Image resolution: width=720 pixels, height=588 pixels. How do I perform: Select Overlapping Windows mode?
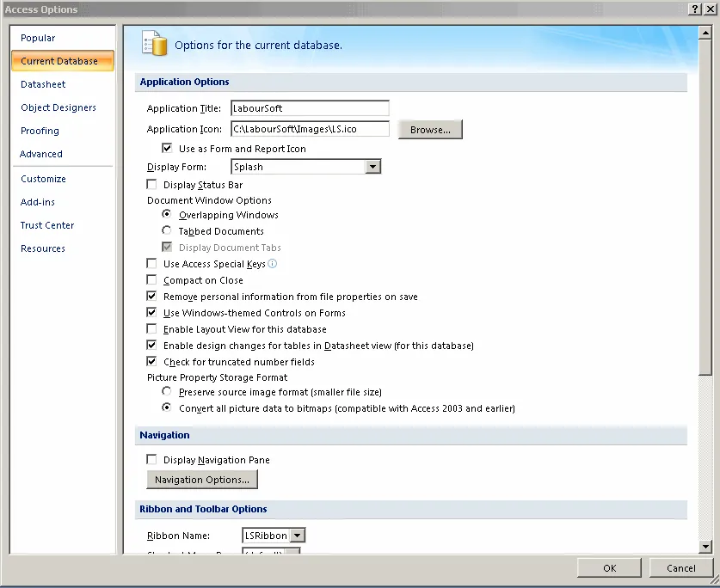(168, 214)
